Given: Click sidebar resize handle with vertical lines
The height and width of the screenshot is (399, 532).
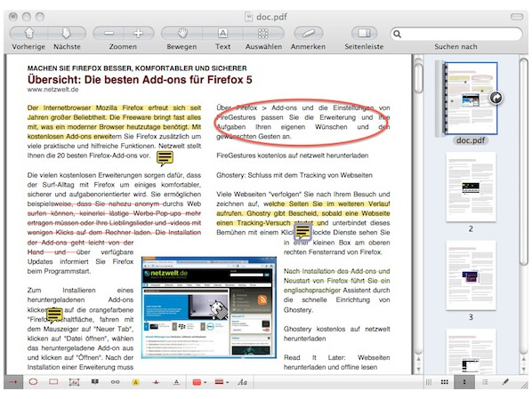Looking at the screenshot, I should 429,382.
